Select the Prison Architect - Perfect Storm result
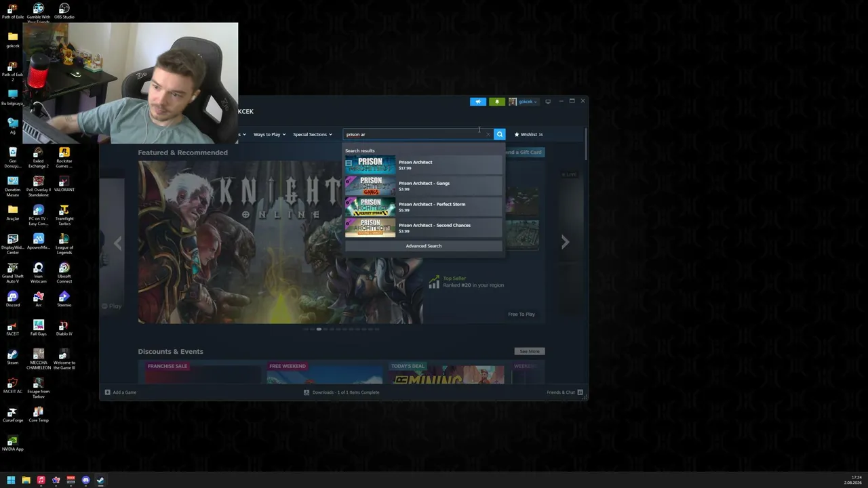 (x=424, y=207)
